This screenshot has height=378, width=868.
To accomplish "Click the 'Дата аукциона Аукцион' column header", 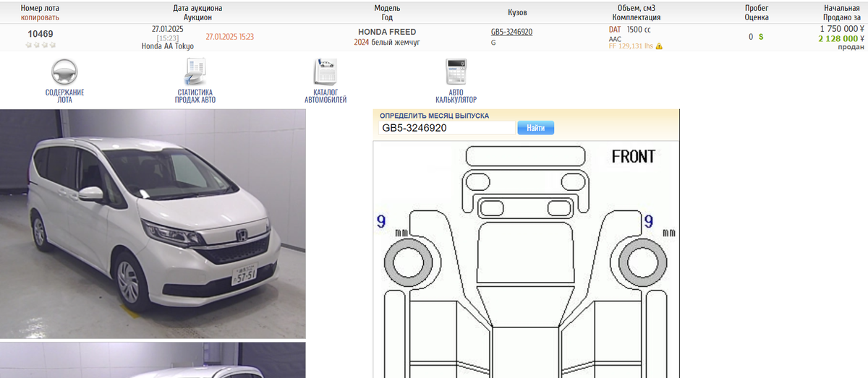I will click(198, 12).
